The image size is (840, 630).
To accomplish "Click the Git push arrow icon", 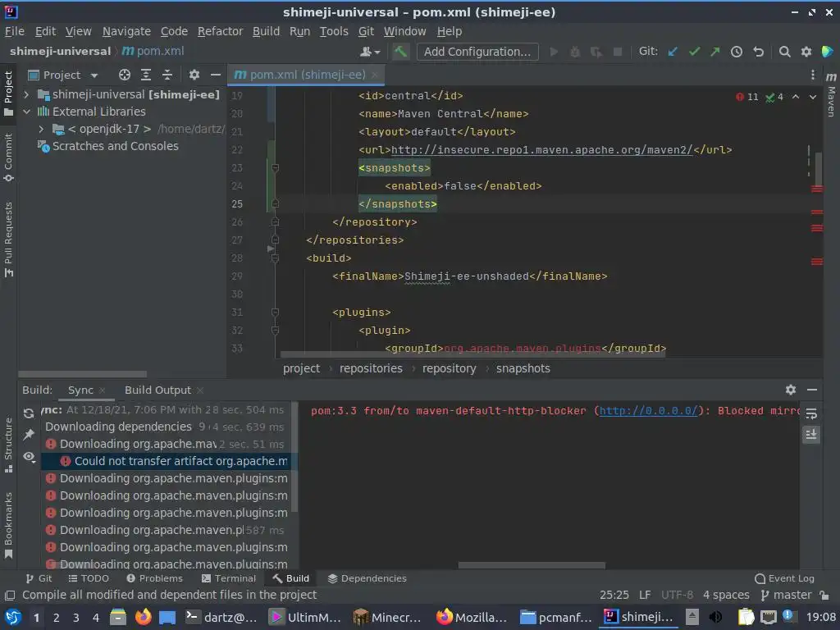I will tap(715, 52).
